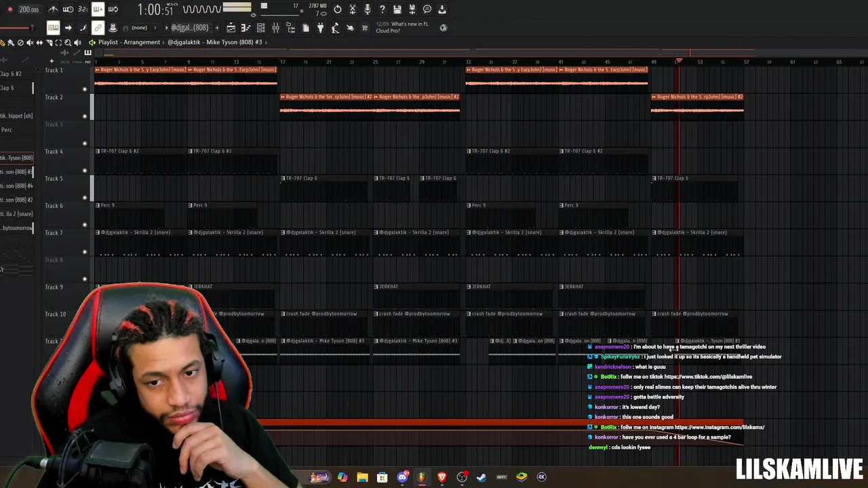Mute Track 2 using its green dot
This screenshot has width=868, height=488.
(85, 116)
